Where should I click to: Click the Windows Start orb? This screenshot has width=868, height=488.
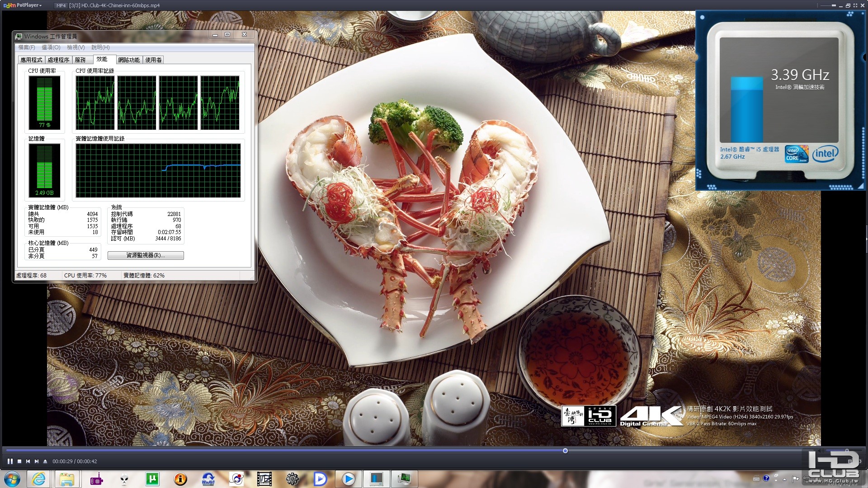13,479
